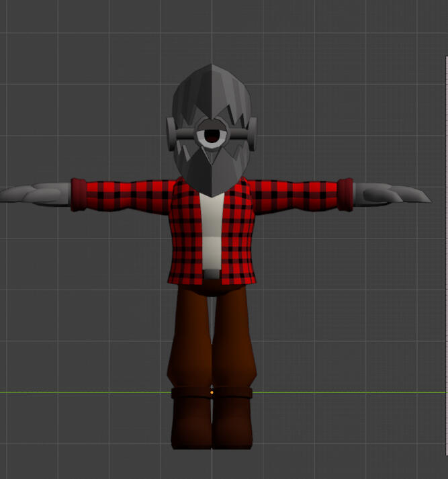Viewport: 448px width, 479px height.
Task: Click the gray hand with the pointed fingertip
Action: (392, 195)
